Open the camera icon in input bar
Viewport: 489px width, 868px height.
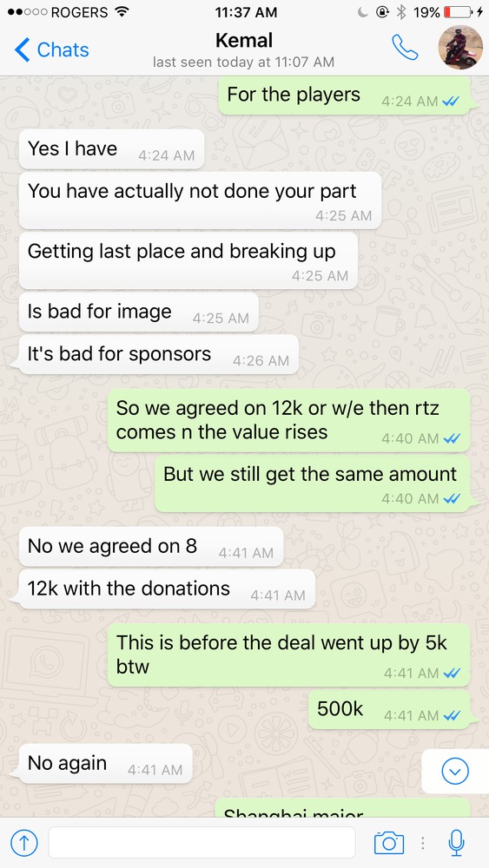(x=389, y=843)
